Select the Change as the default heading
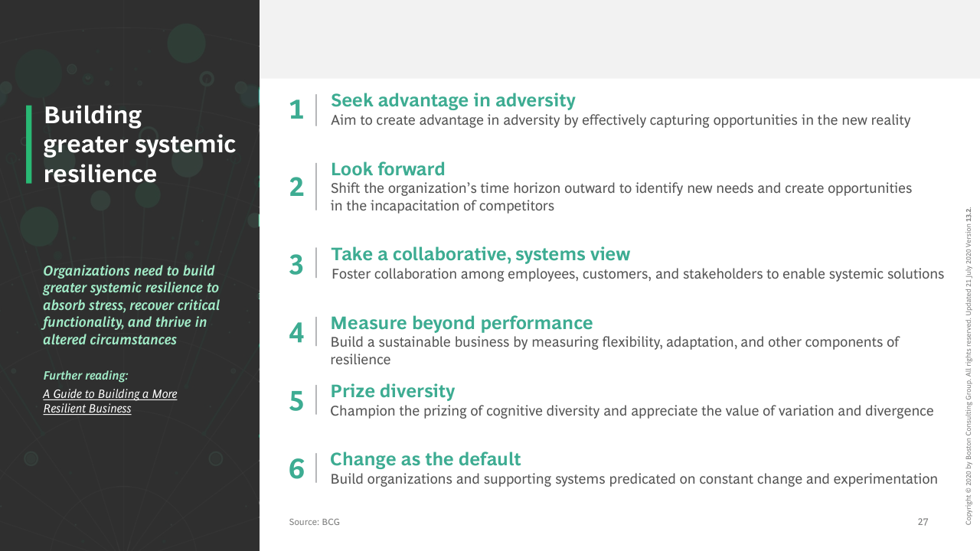The width and height of the screenshot is (980, 551). (x=425, y=459)
